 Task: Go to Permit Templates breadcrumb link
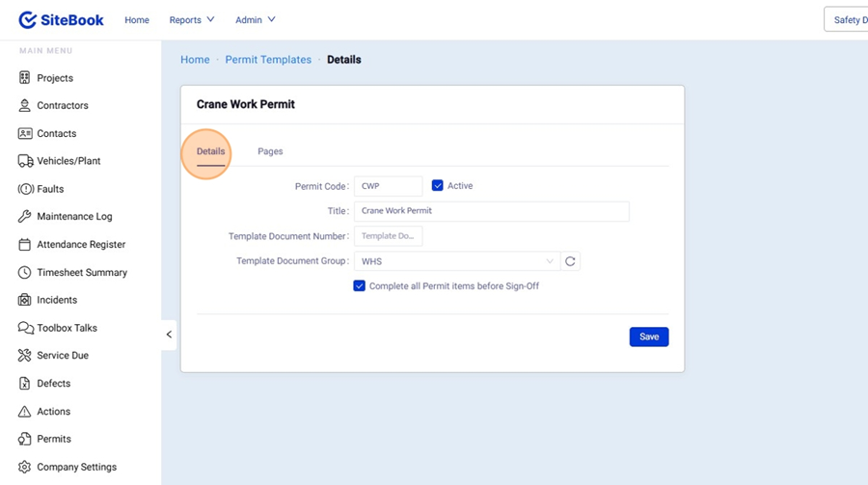(268, 60)
